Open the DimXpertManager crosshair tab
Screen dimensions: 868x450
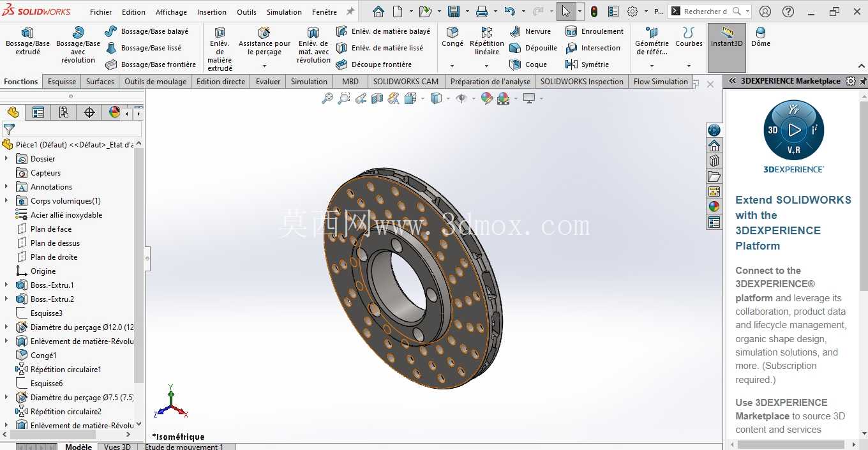click(89, 113)
